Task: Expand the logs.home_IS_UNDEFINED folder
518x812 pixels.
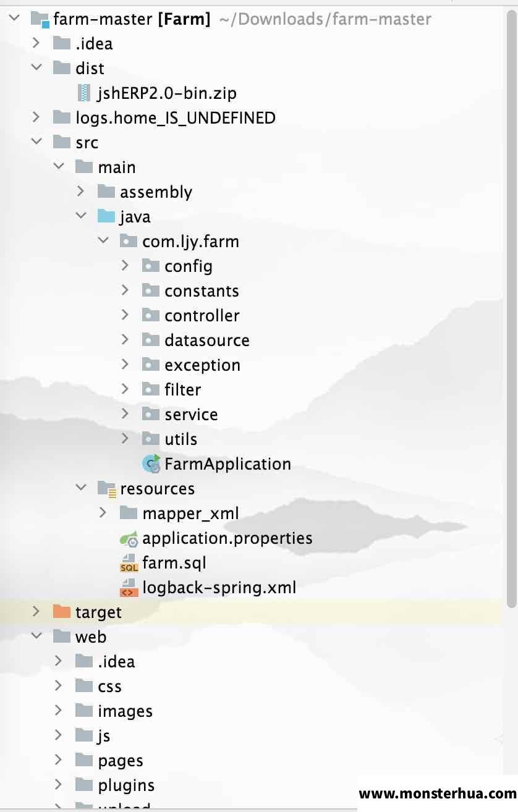Action: click(36, 117)
